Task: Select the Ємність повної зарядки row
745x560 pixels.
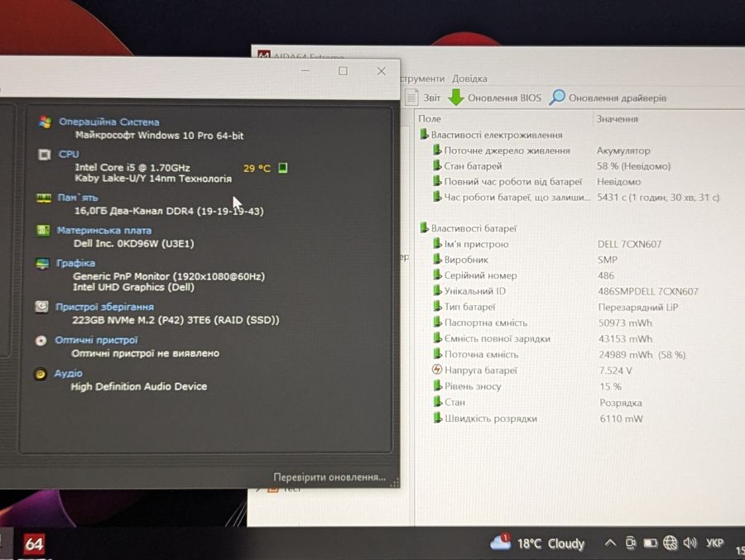Action: pyautogui.click(x=542, y=338)
